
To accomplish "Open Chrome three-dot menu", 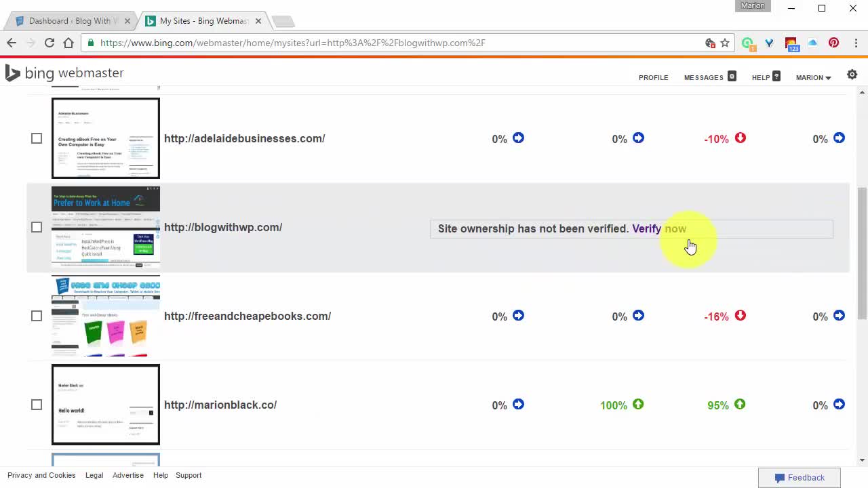I will (856, 43).
